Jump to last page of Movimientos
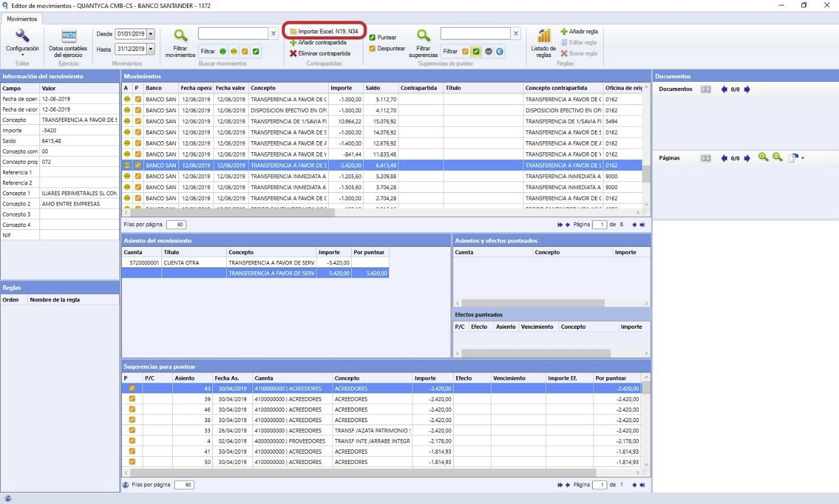Viewport: 839px width, 504px height. pos(642,224)
